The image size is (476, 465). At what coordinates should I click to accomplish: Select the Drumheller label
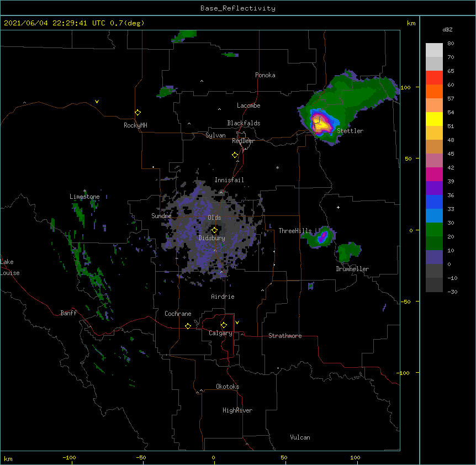click(352, 269)
